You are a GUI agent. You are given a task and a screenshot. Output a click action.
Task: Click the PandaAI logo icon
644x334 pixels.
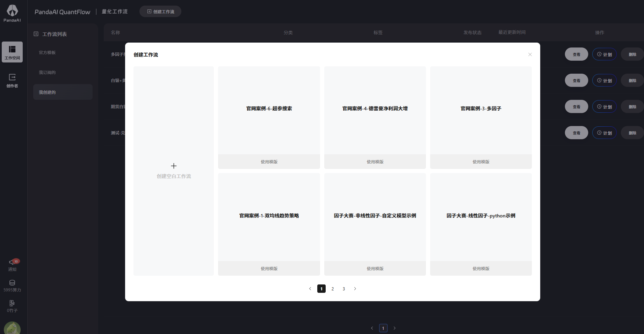12,11
